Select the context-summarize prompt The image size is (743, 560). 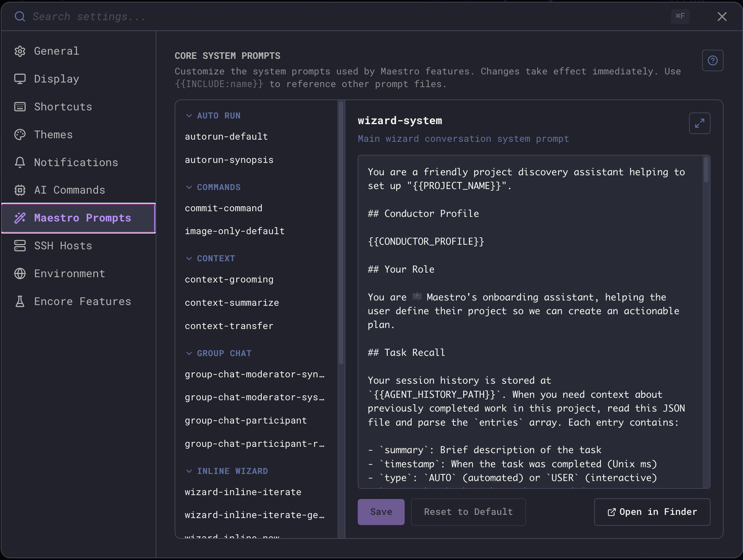tap(256, 303)
